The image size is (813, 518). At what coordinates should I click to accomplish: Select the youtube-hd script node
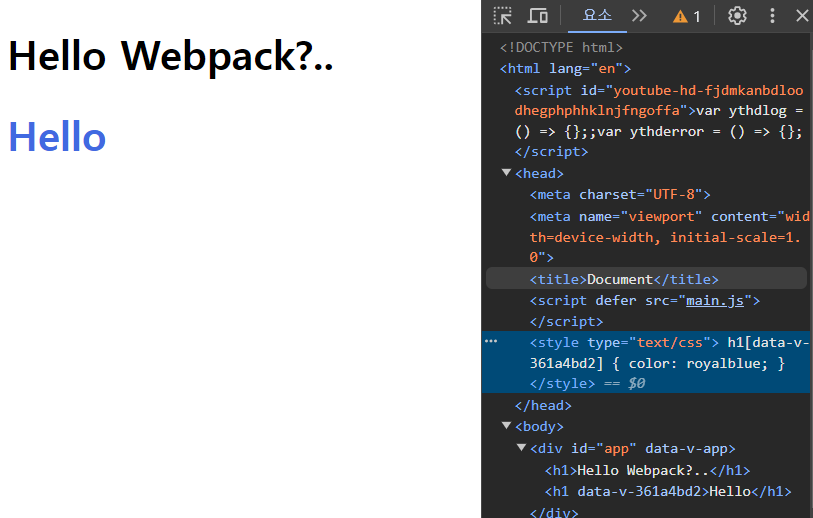(658, 121)
